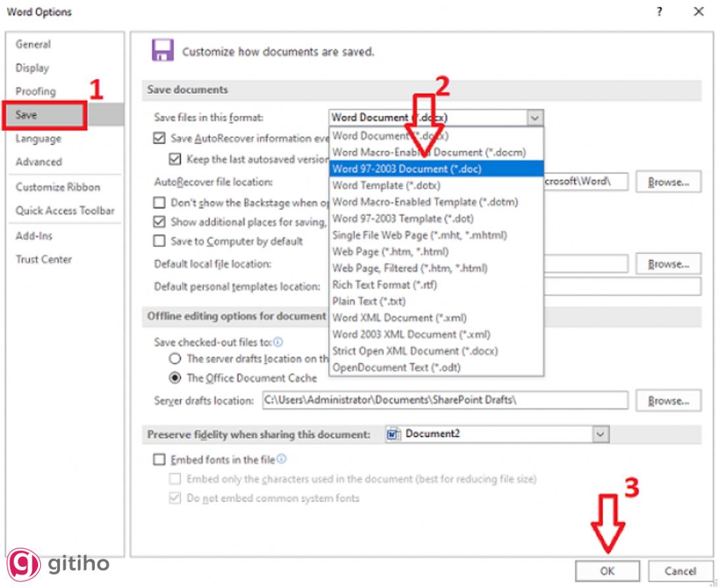Enable Save to Computer by default
This screenshot has height=588, width=719.
(x=159, y=241)
